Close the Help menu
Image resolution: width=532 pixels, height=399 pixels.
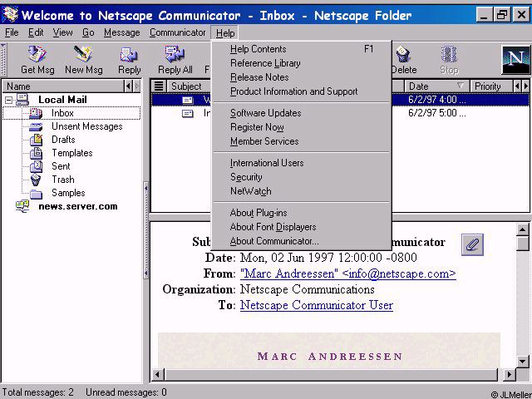[225, 33]
